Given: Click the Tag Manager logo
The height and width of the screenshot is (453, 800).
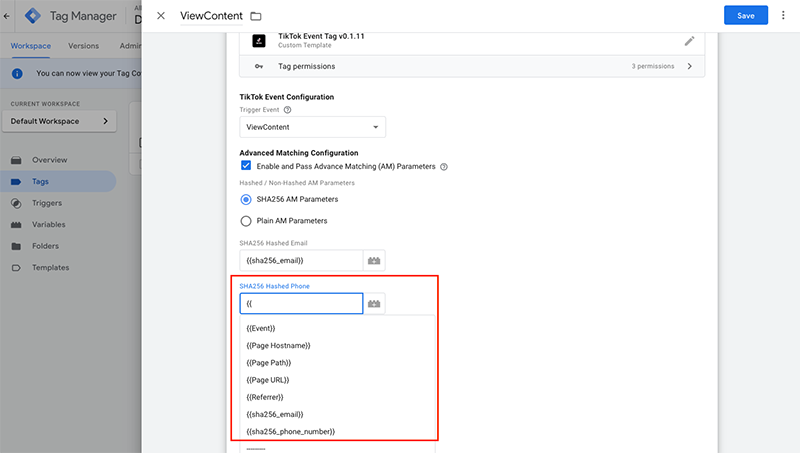Looking at the screenshot, I should click(x=33, y=16).
